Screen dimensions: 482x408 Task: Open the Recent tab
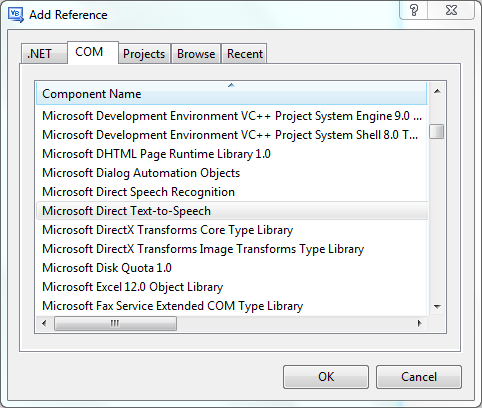click(x=245, y=54)
